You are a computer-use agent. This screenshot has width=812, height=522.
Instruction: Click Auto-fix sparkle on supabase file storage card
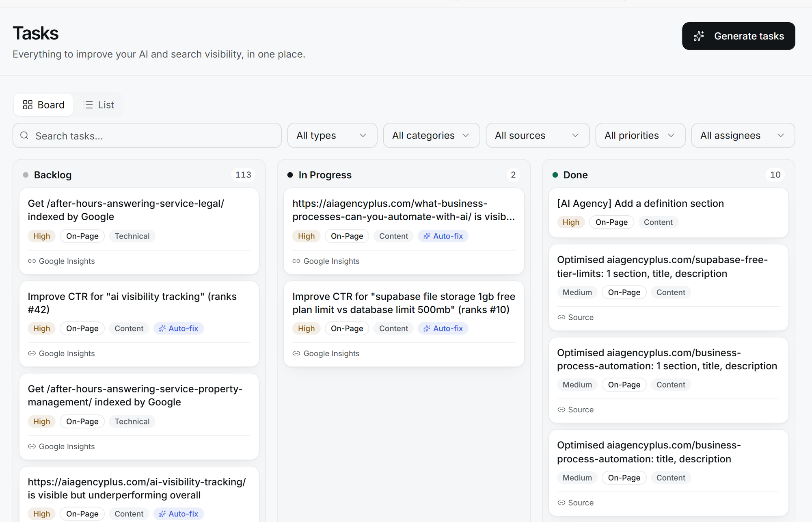(x=427, y=328)
